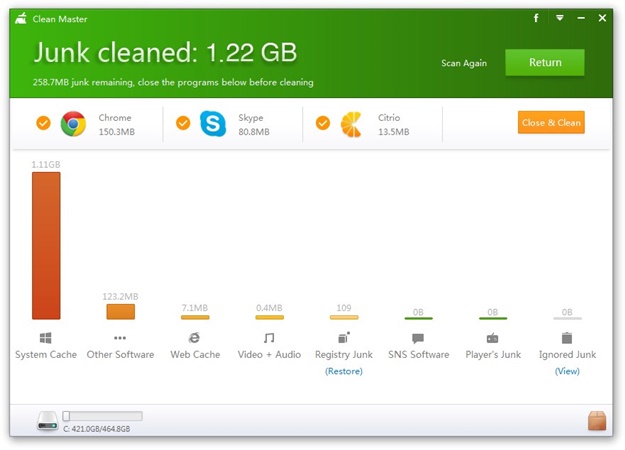Image resolution: width=625 pixels, height=450 pixels.
Task: Click the Registry Junk label
Action: coord(344,355)
